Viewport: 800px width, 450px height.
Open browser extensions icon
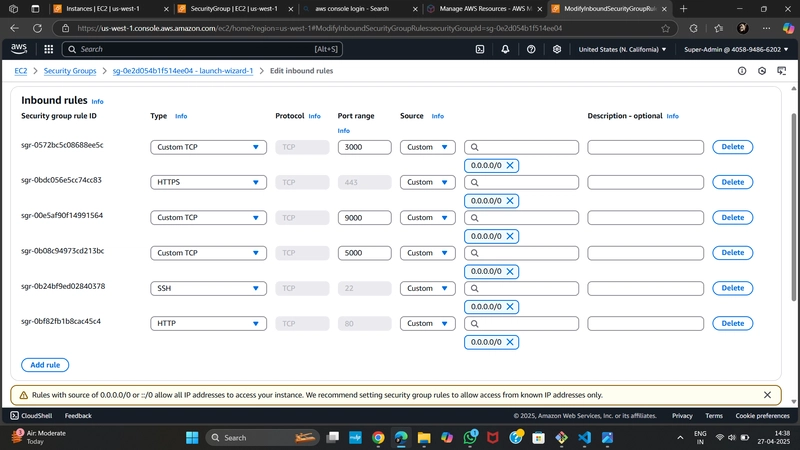point(693,29)
